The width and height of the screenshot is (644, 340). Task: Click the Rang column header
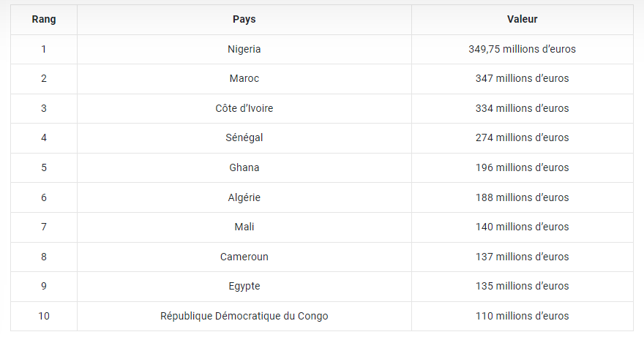tap(44, 20)
